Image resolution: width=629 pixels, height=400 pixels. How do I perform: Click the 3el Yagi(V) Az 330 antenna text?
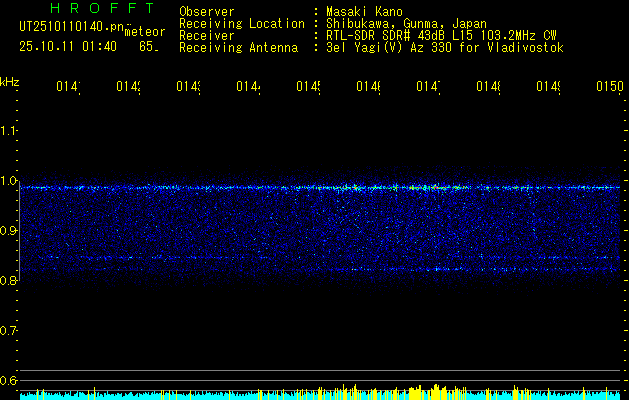445,48
